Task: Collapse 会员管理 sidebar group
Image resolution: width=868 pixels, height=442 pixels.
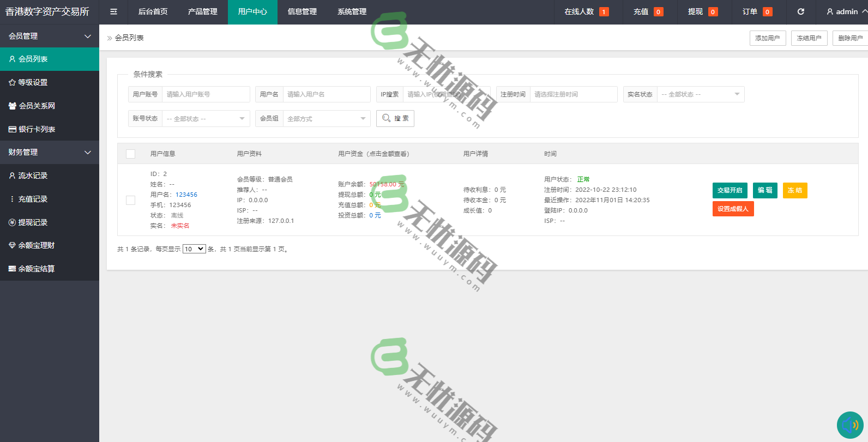Action: click(50, 36)
